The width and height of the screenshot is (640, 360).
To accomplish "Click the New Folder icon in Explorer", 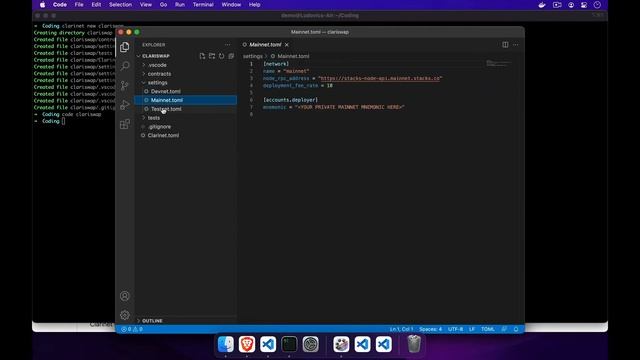I will click(212, 56).
